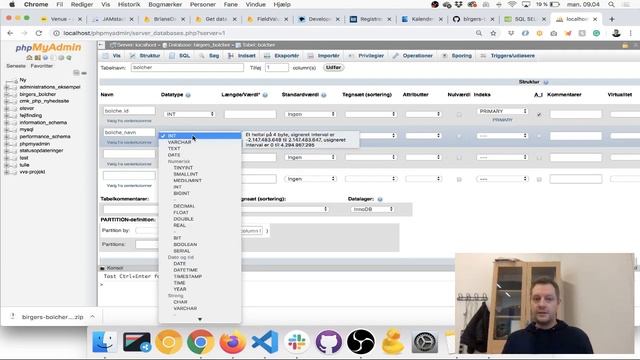Open Visual Studio Code from the Dock
The image size is (640, 360).
pyautogui.click(x=264, y=341)
